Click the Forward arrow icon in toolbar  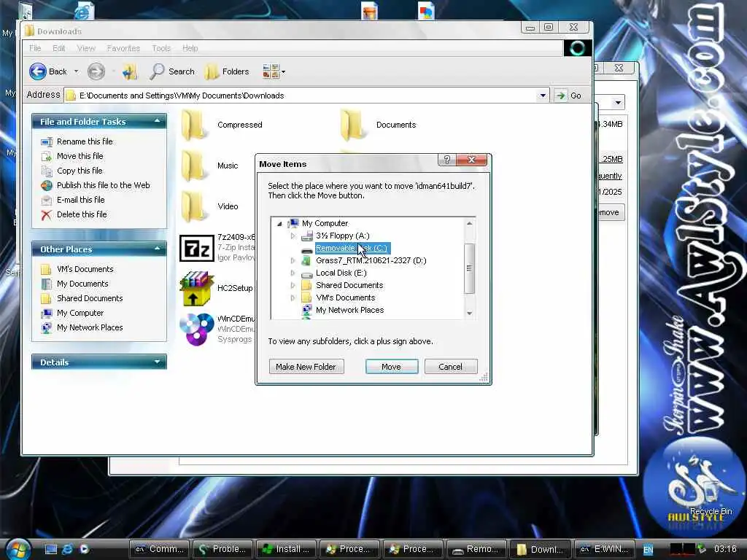96,71
